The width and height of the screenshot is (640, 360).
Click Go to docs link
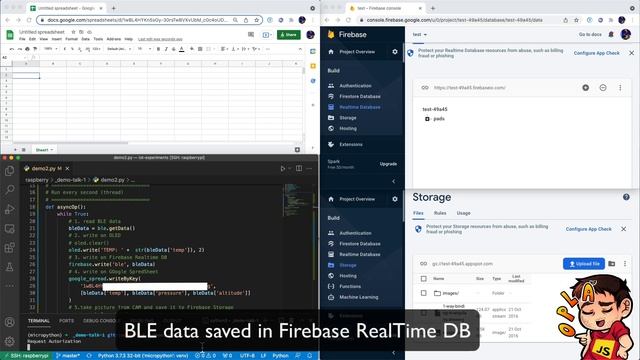click(x=590, y=35)
